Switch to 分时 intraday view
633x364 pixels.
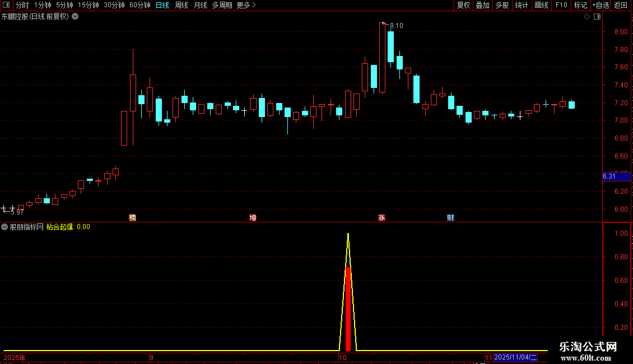22,5
